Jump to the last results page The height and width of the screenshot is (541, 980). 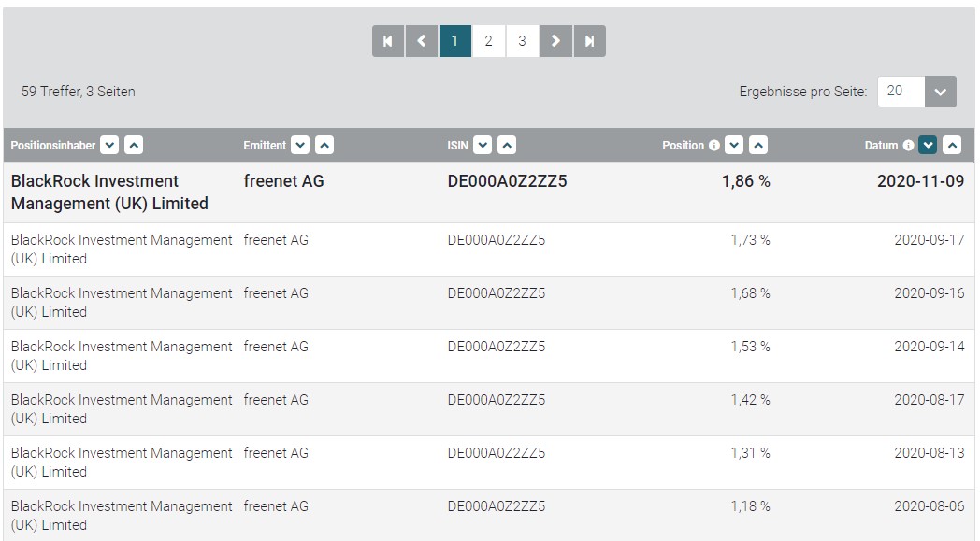click(x=589, y=41)
